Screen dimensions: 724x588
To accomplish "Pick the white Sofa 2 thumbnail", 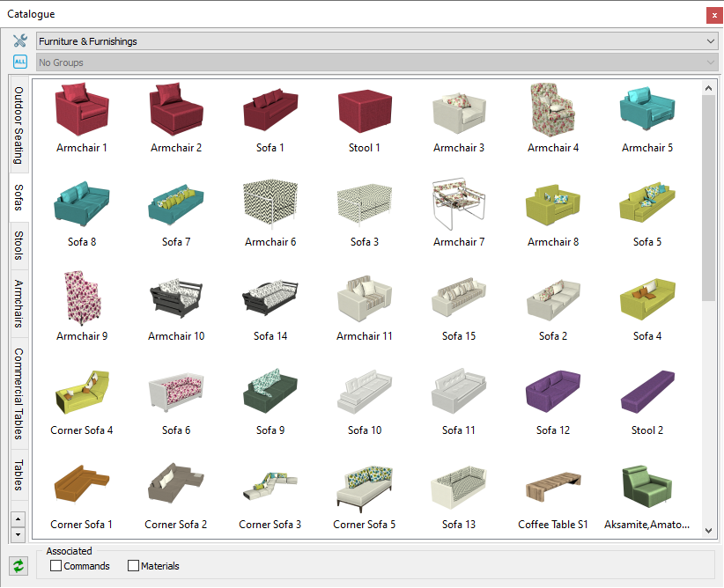I will click(553, 300).
